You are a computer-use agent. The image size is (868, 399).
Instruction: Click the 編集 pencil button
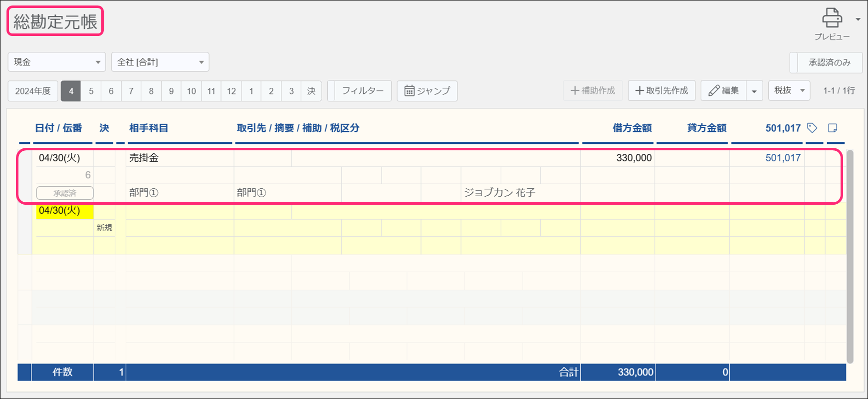[x=724, y=91]
